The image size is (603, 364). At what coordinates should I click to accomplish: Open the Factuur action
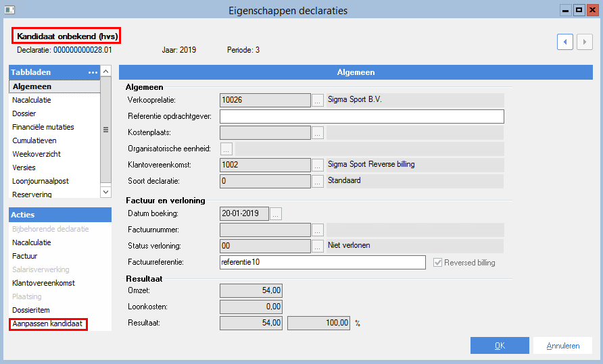point(24,256)
